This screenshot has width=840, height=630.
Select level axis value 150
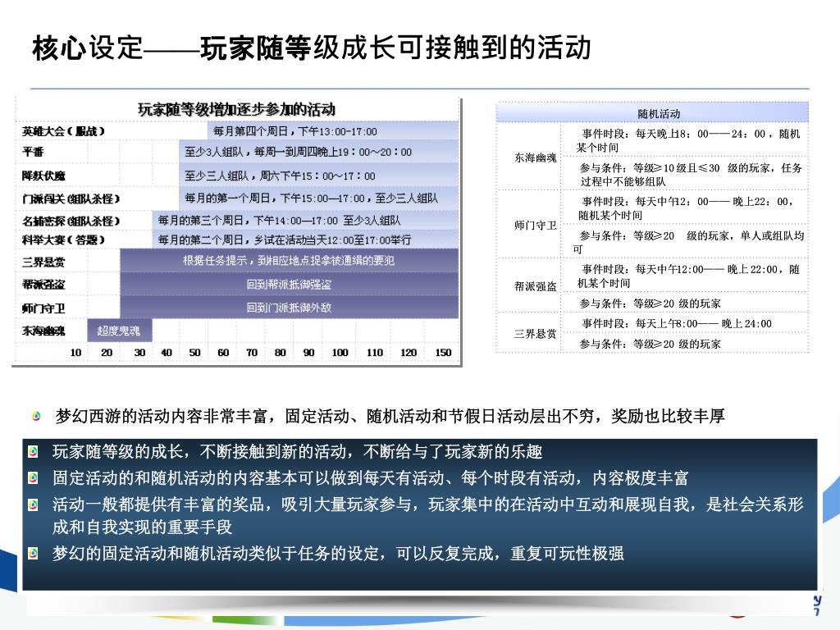click(x=443, y=353)
